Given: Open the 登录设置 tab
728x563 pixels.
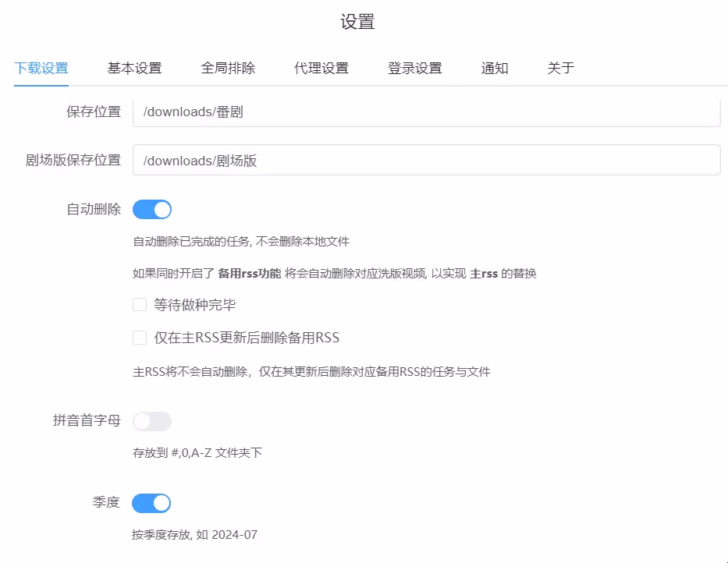Looking at the screenshot, I should 415,68.
